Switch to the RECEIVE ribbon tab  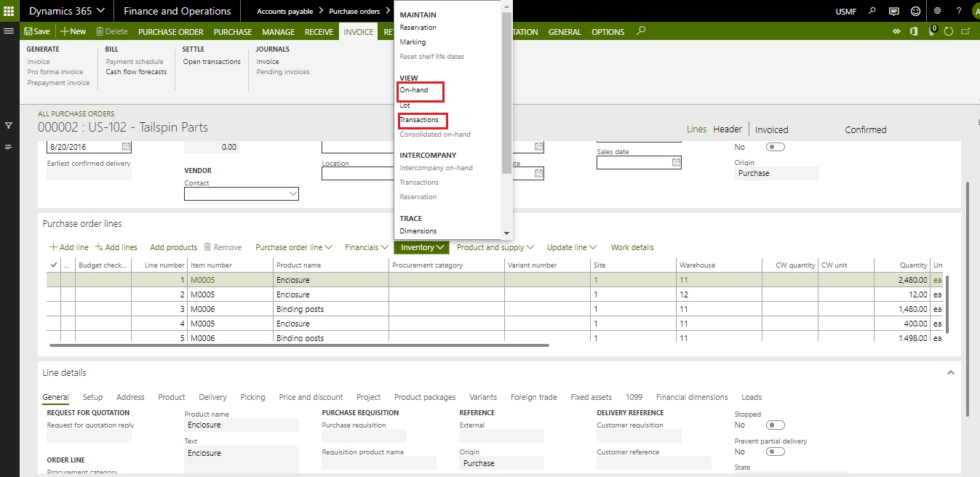tap(319, 32)
